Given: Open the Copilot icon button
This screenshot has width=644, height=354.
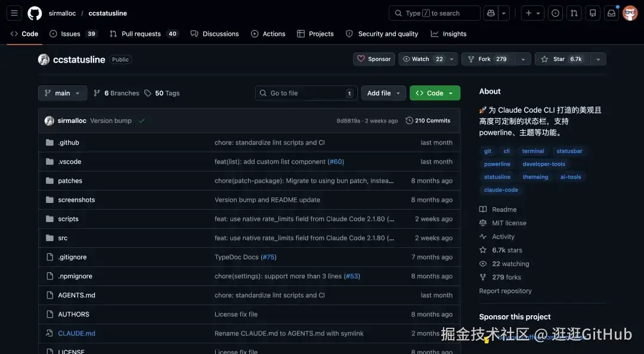Looking at the screenshot, I should point(491,13).
